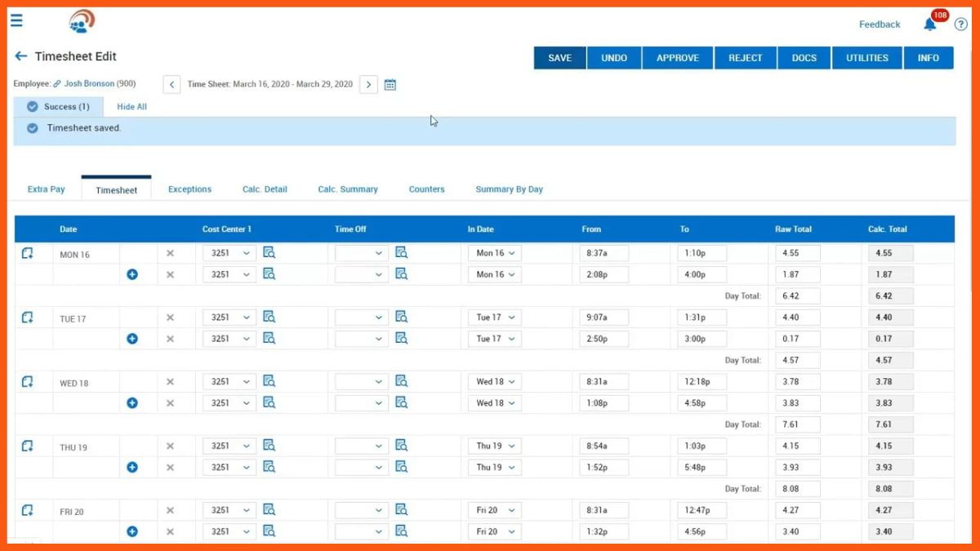Click the company logo

[x=82, y=21]
